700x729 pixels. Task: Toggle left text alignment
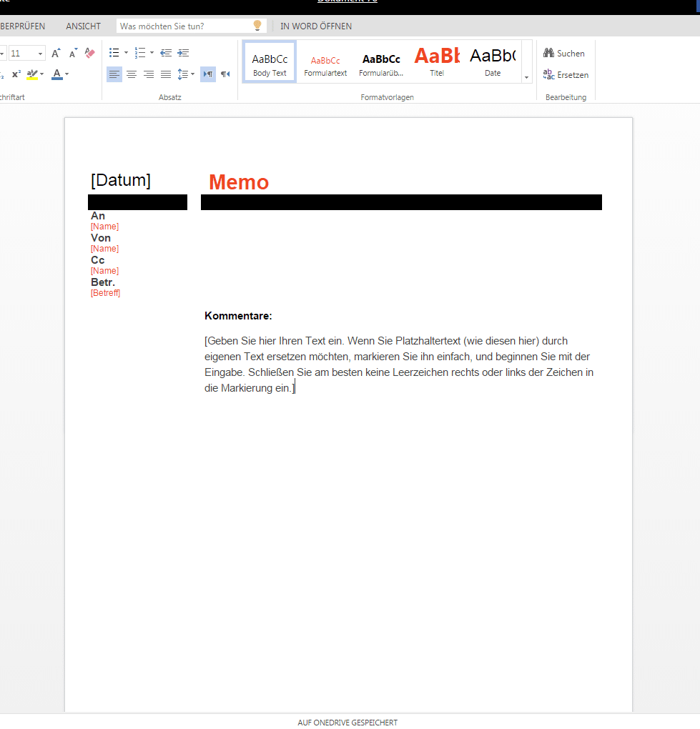coord(114,74)
